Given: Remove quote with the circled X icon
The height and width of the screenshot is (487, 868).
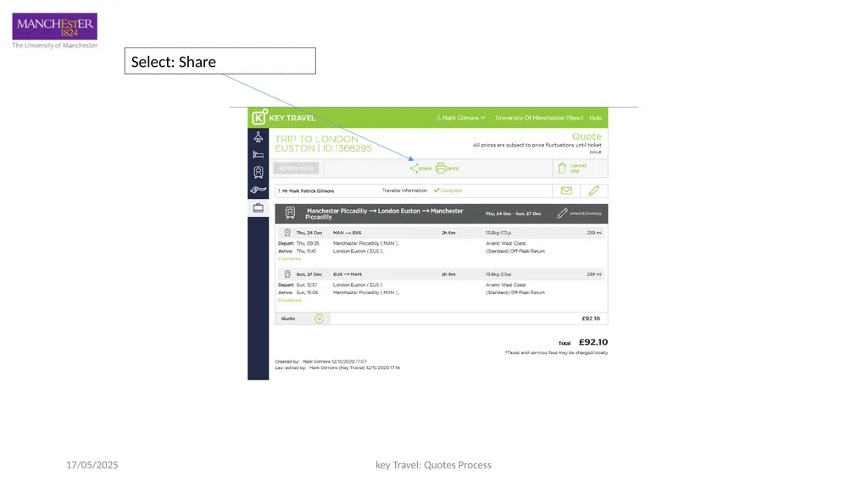Looking at the screenshot, I should coord(320,318).
